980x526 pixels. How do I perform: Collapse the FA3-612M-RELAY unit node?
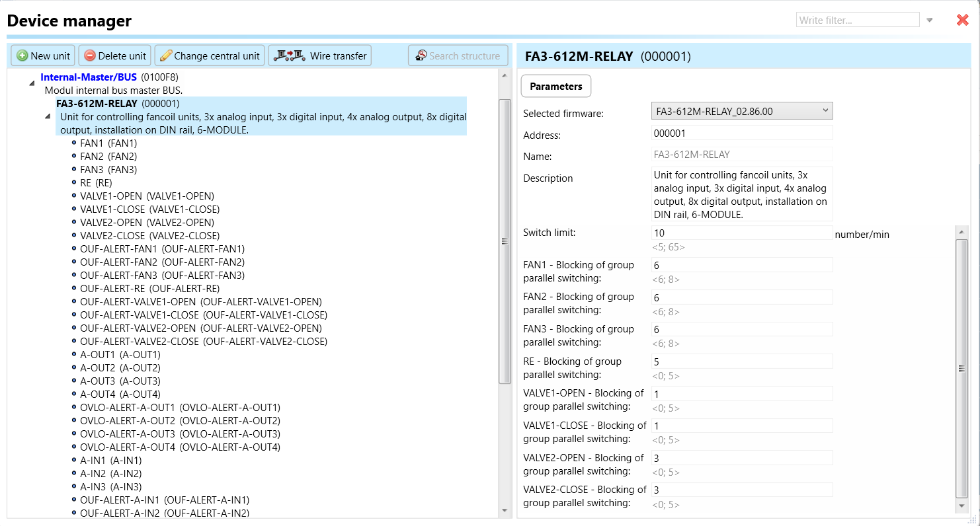coord(48,117)
